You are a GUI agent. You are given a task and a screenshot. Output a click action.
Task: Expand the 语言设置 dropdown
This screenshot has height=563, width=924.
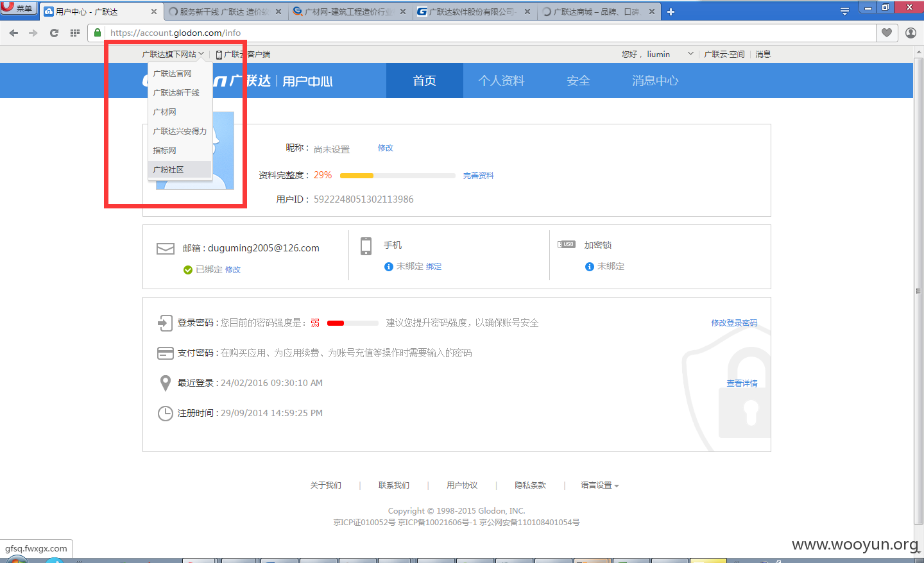click(x=600, y=485)
